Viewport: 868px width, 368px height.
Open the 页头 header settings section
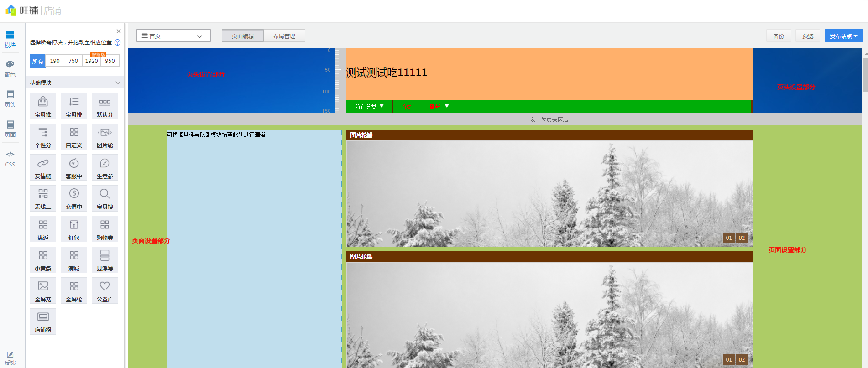click(x=10, y=98)
